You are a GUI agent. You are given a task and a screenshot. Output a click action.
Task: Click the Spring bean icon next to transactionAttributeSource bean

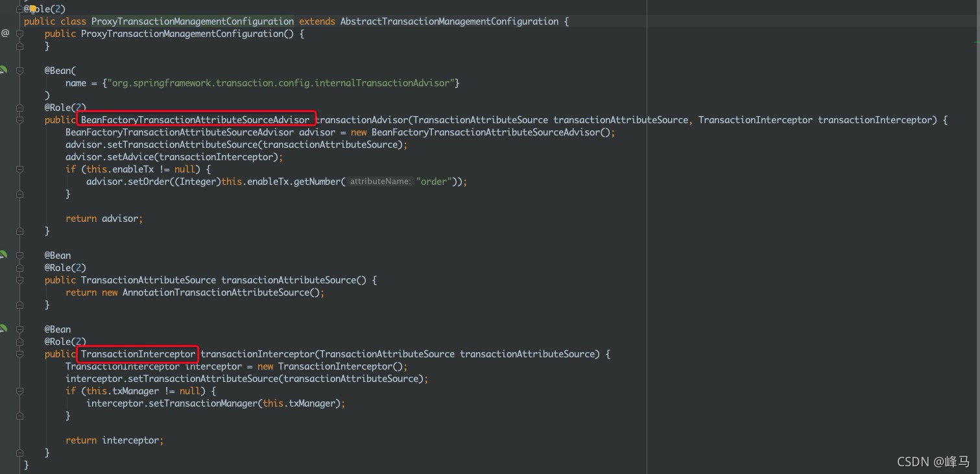pos(3,254)
